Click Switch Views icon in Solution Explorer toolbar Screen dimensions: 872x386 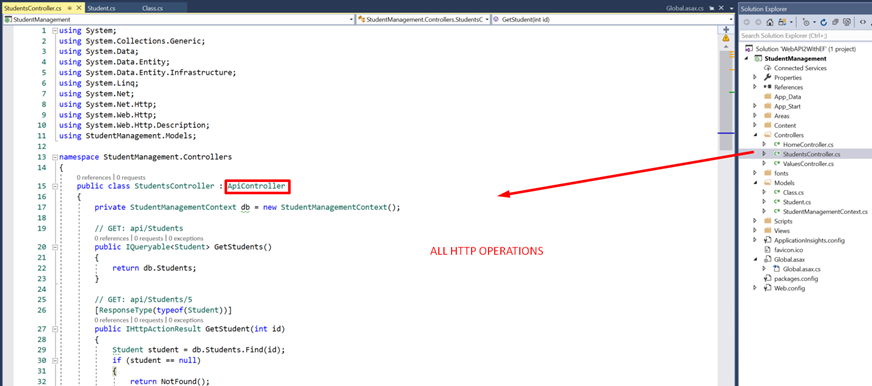782,22
